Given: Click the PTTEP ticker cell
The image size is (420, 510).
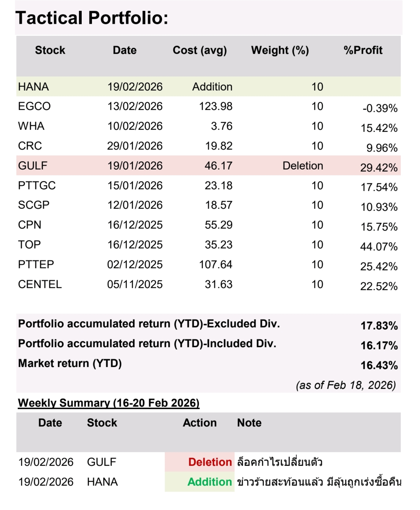Looking at the screenshot, I should pos(36,265).
